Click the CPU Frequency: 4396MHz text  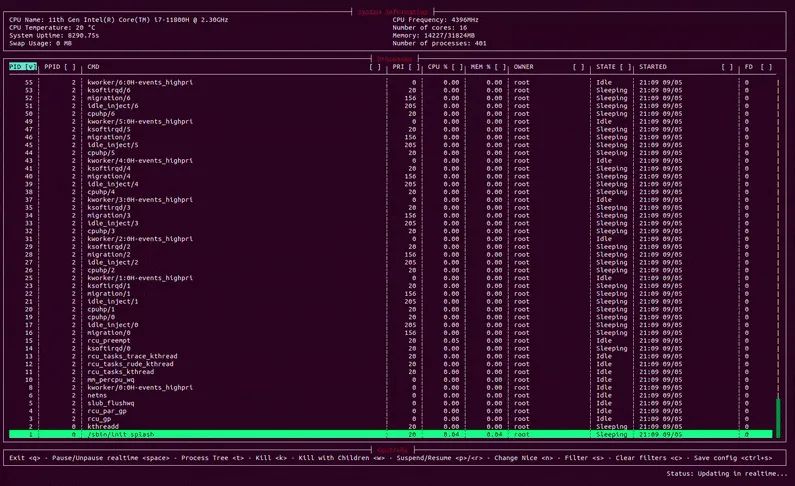pyautogui.click(x=436, y=20)
